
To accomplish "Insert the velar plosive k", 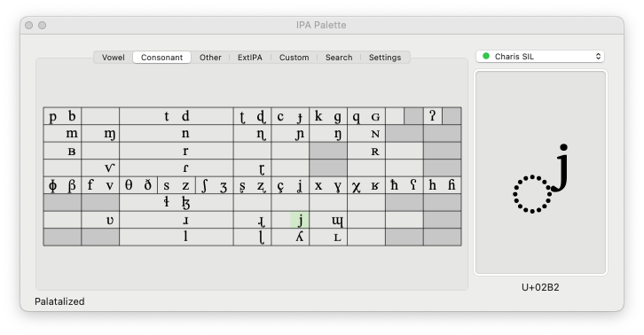I will tap(318, 117).
